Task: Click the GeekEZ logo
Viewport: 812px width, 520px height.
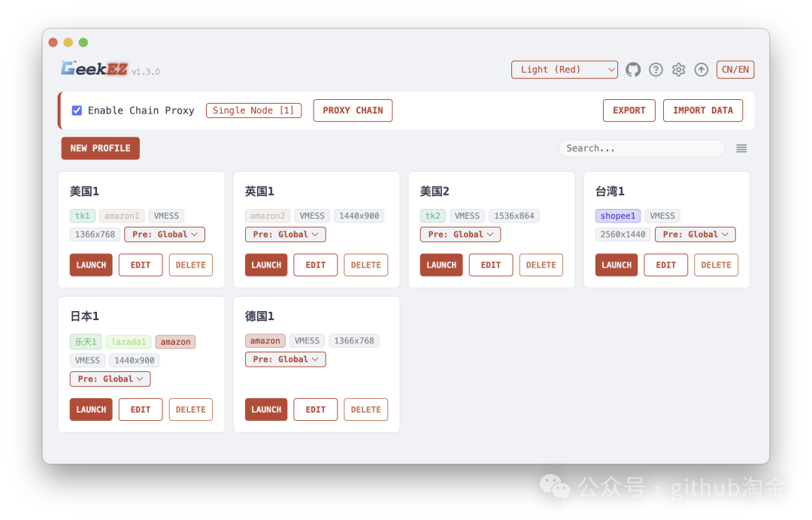Action: [91, 68]
